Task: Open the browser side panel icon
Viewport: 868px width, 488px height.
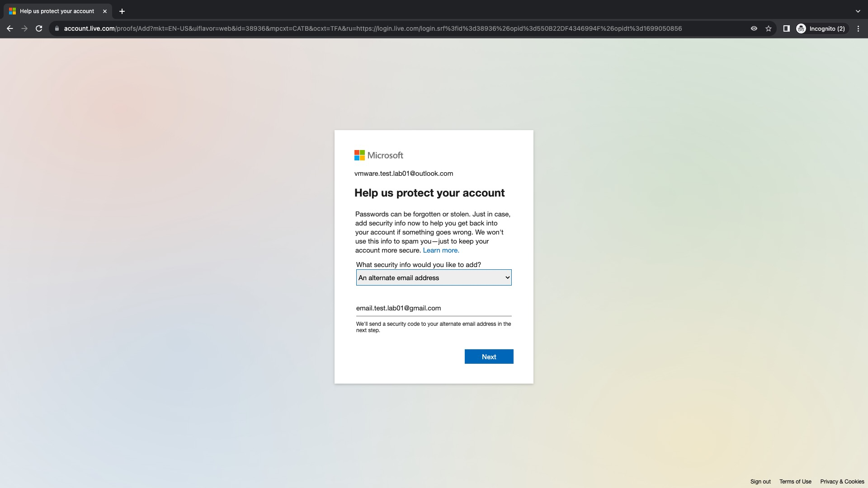Action: (x=786, y=28)
